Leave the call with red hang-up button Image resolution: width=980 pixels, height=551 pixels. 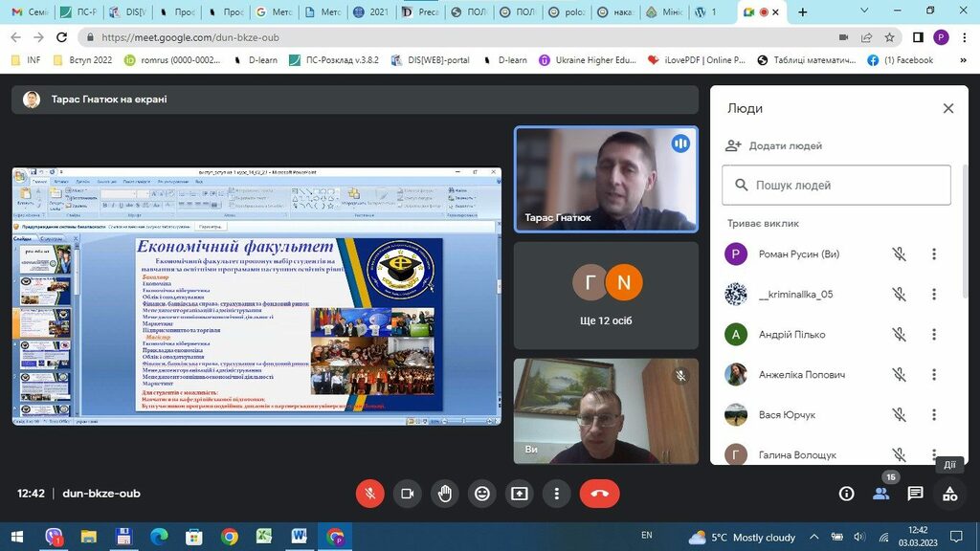[599, 494]
